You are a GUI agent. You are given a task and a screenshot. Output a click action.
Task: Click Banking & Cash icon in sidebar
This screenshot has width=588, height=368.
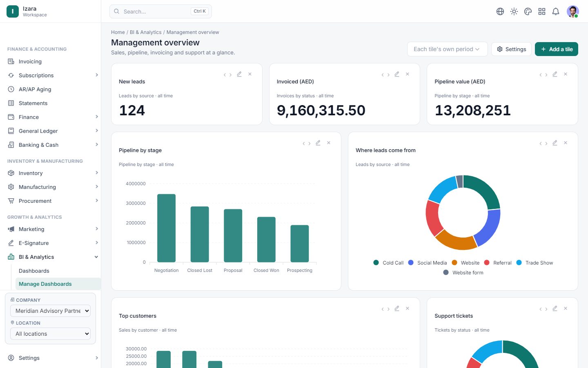point(11,145)
